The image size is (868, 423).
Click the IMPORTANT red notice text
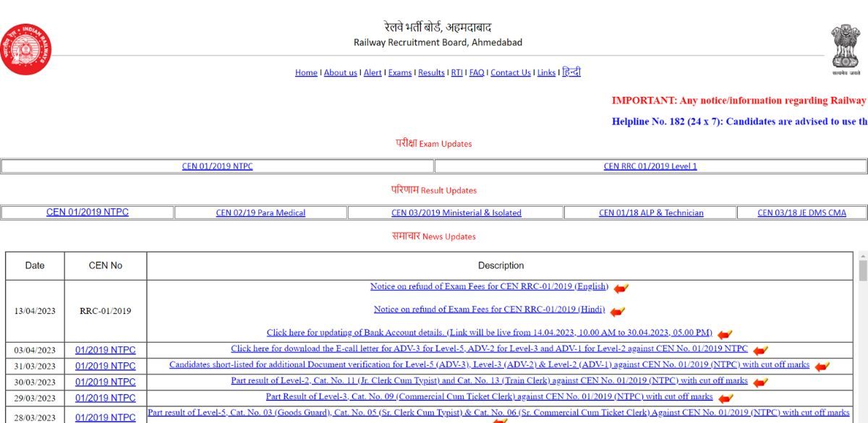(739, 101)
